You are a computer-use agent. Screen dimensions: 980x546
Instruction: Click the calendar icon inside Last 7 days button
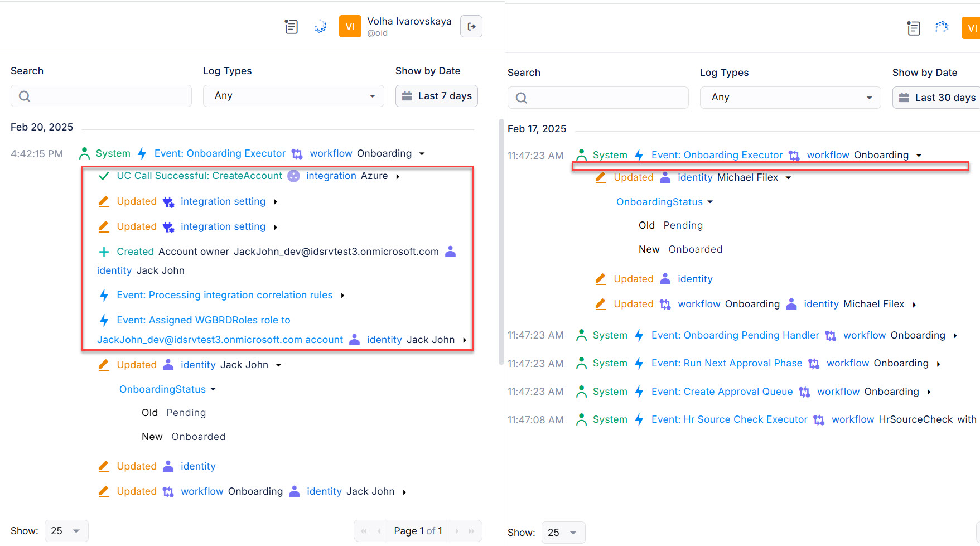[x=407, y=96]
